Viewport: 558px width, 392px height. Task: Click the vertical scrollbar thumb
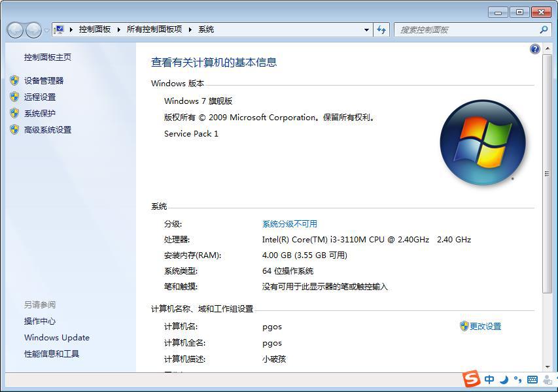click(x=548, y=173)
